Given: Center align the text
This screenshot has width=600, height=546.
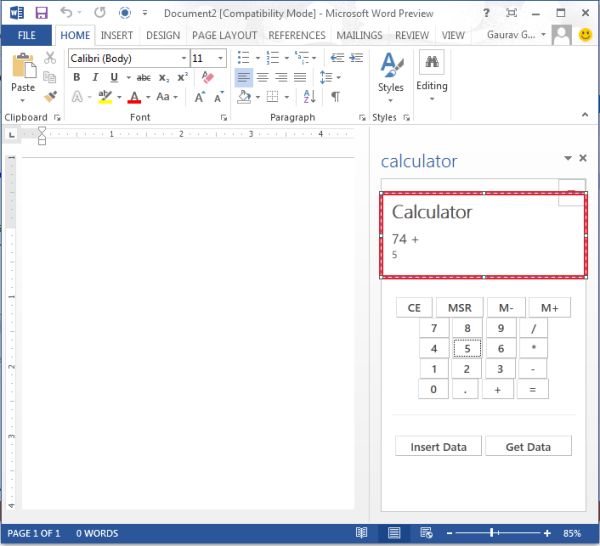Looking at the screenshot, I should (x=262, y=77).
